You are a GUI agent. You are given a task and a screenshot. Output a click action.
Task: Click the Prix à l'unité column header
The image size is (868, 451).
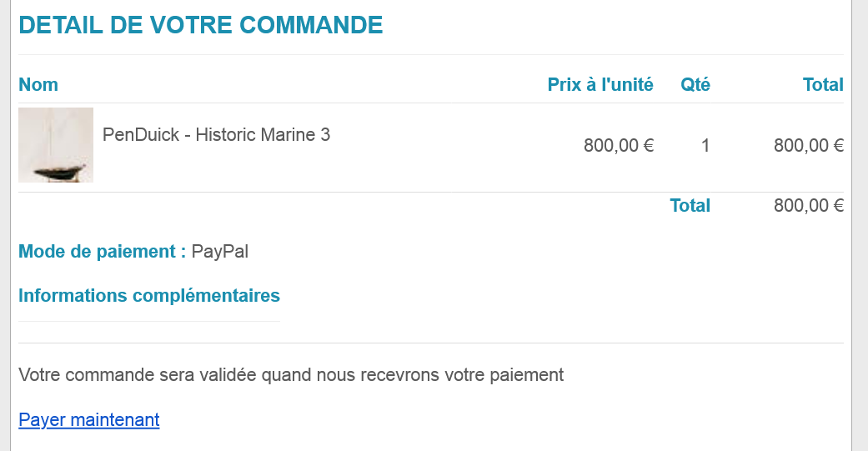(600, 84)
